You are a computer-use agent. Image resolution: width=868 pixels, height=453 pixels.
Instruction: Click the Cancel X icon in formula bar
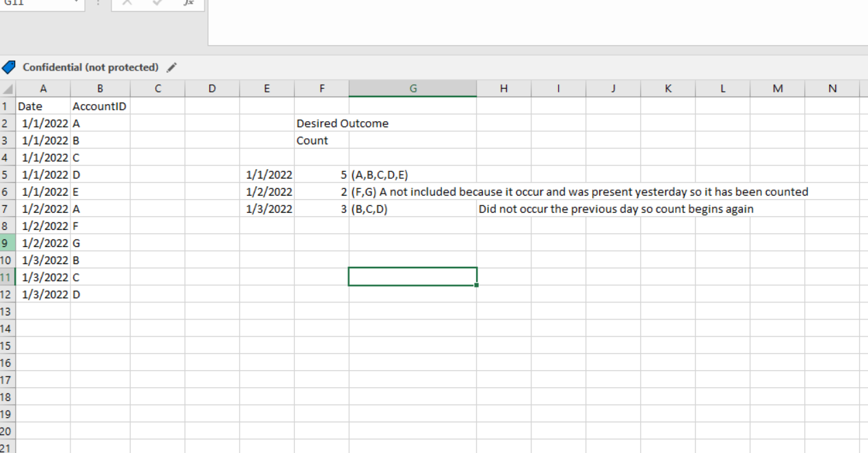[x=127, y=3]
